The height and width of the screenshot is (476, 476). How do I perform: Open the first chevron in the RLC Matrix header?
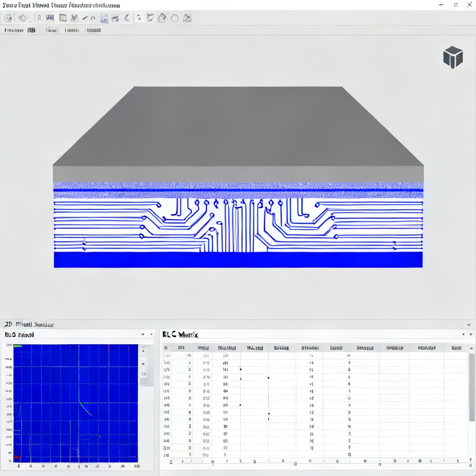[x=463, y=334]
